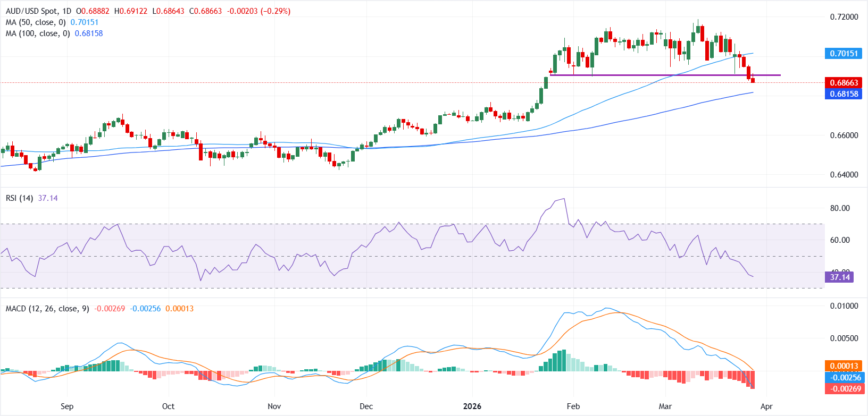Viewport: 868px width, 416px height.
Task: Click the orange 0.00013 MACD signal tag
Action: (x=844, y=366)
